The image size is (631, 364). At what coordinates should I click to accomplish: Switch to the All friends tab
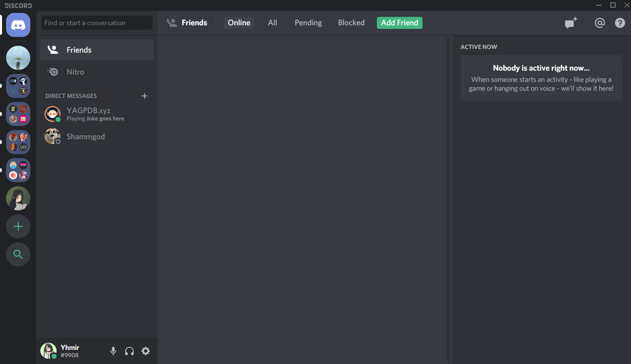[x=272, y=23]
